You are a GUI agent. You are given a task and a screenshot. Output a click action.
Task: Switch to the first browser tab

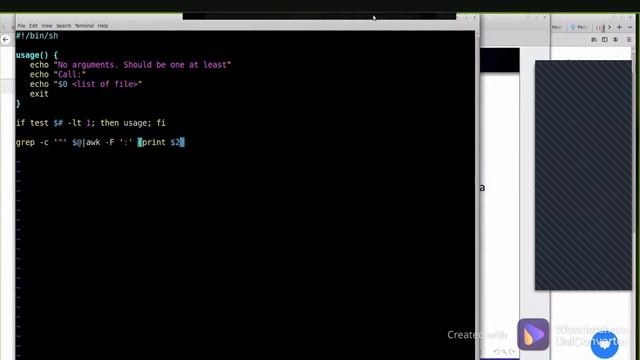click(x=558, y=27)
